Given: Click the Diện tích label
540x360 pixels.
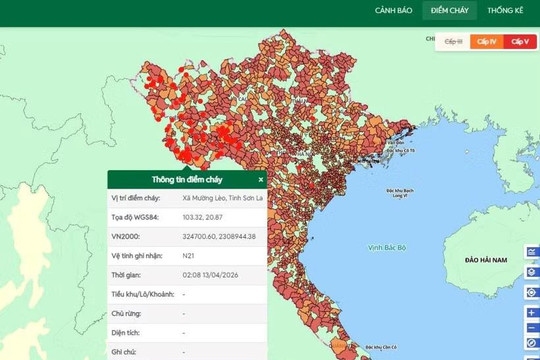Looking at the screenshot, I should (125, 333).
